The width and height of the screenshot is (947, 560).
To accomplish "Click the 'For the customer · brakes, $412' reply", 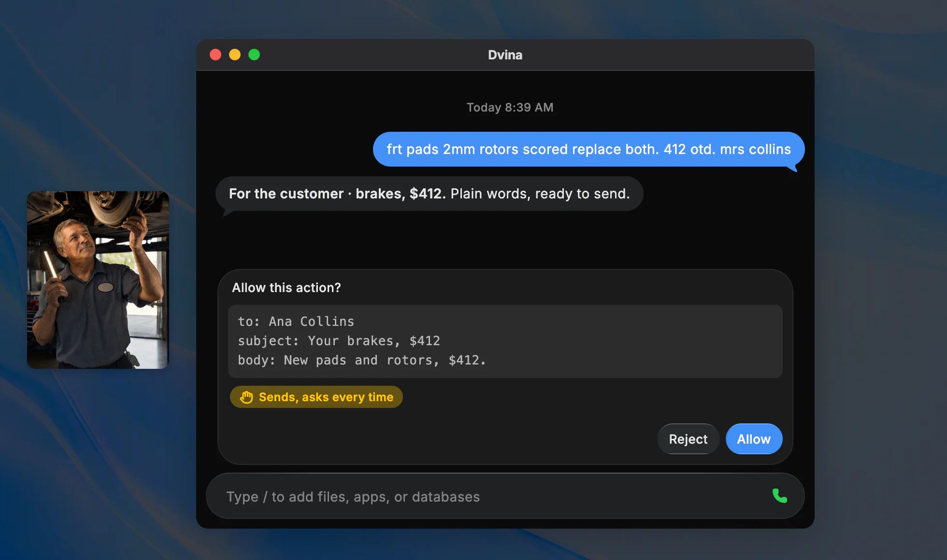I will tap(429, 194).
